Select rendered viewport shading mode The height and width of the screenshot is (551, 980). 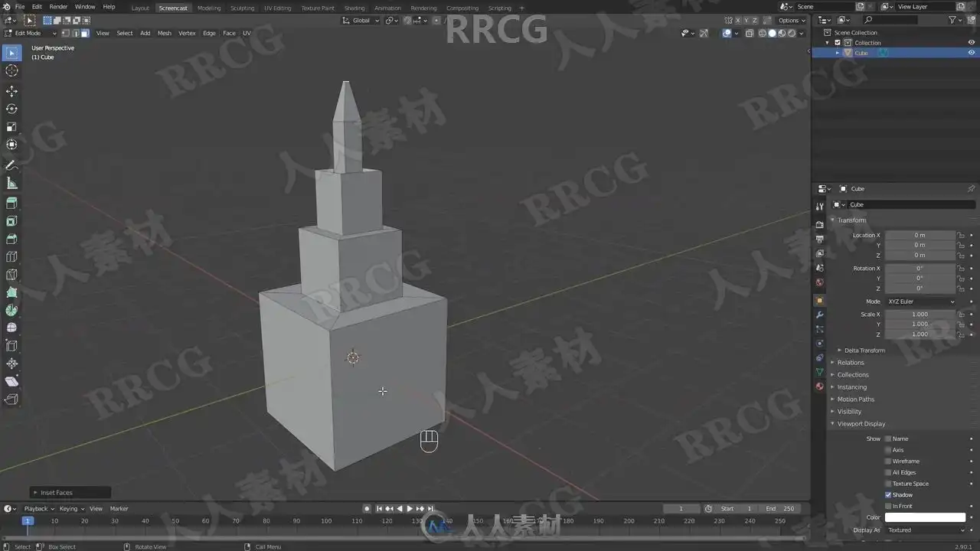[792, 33]
